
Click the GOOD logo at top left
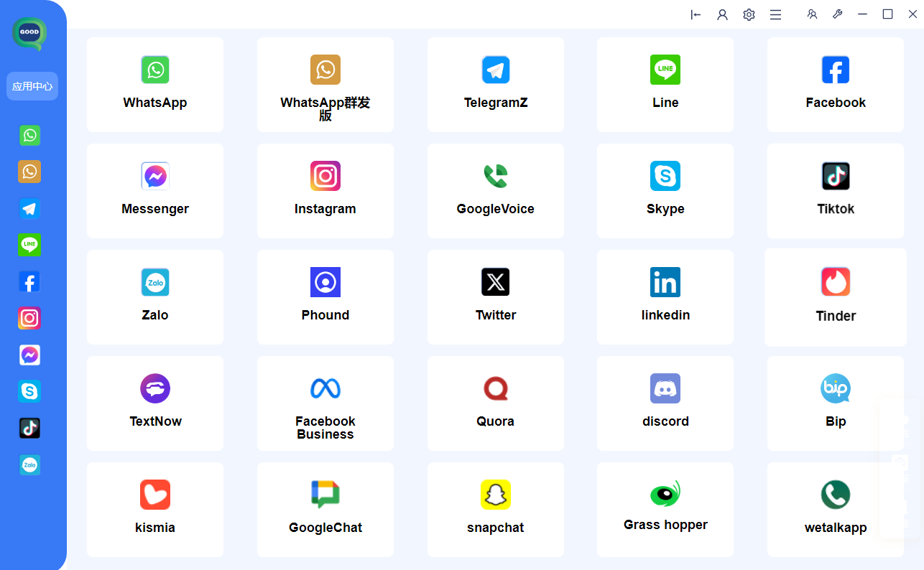point(29,33)
